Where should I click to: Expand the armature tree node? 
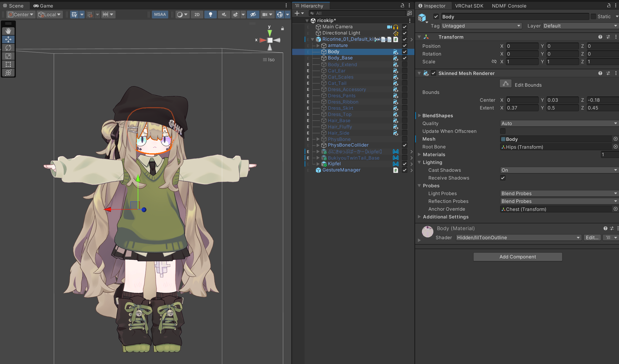[318, 45]
